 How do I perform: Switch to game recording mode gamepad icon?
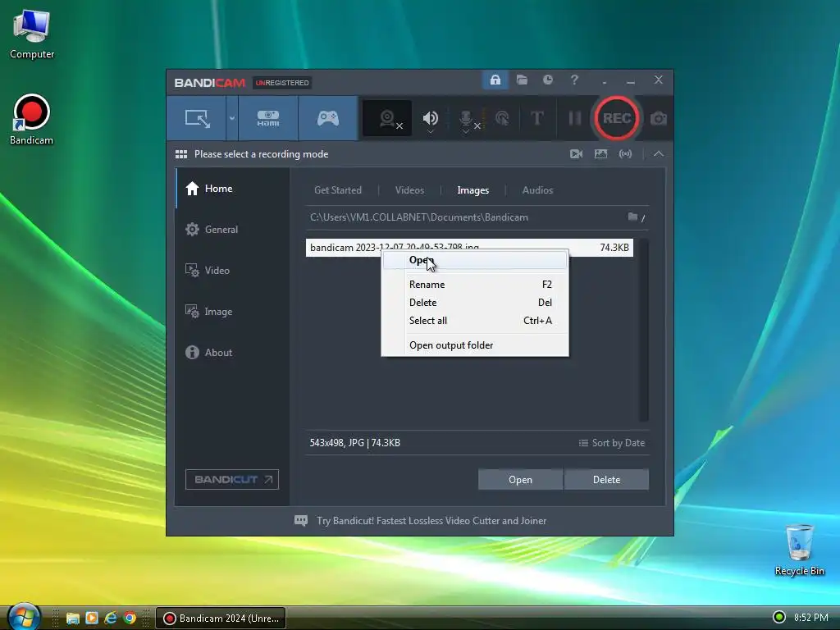tap(328, 118)
